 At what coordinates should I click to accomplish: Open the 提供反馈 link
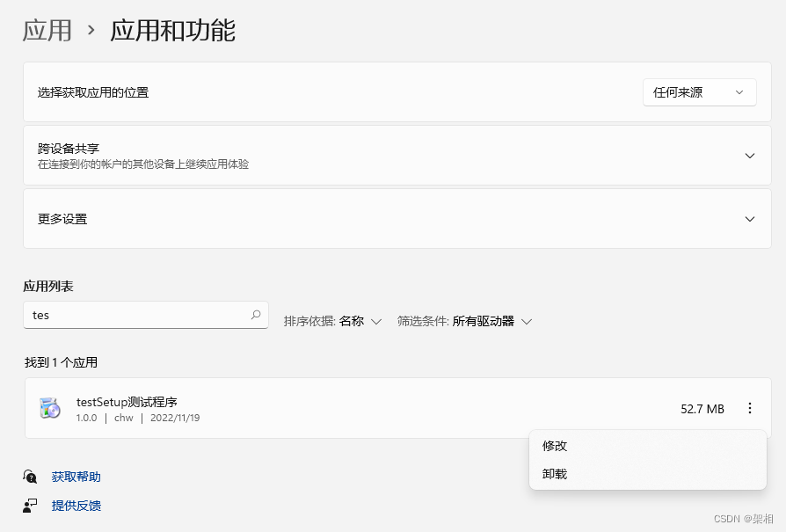coord(76,506)
